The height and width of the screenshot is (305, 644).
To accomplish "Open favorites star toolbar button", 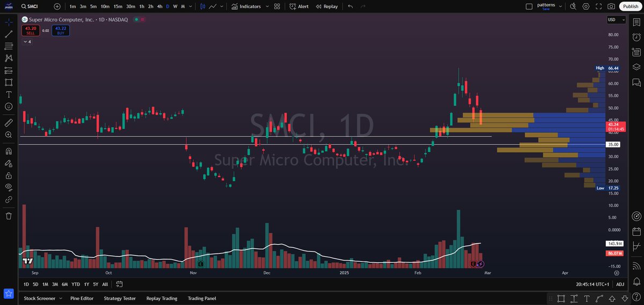I will [x=9, y=293].
